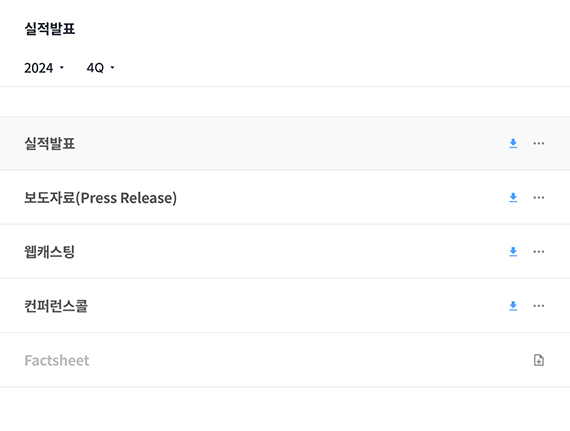Open the 4Q quarter dropdown

(x=101, y=68)
